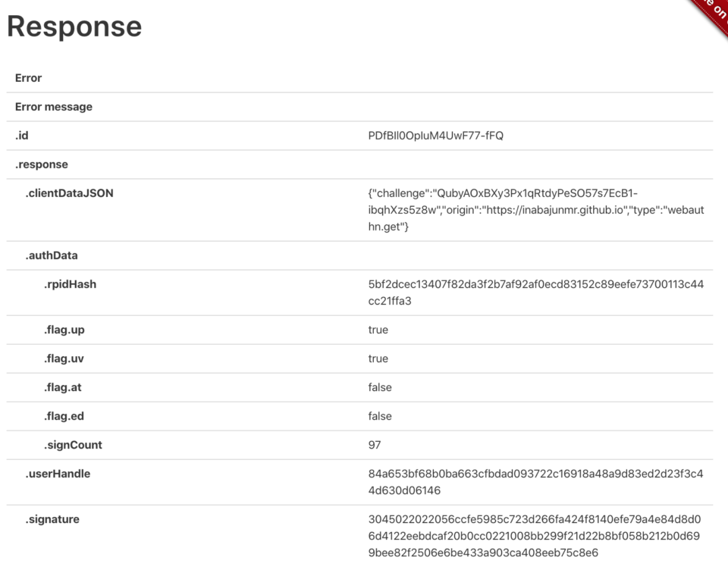Click the .userHandle label
This screenshot has height=576, width=728.
58,474
